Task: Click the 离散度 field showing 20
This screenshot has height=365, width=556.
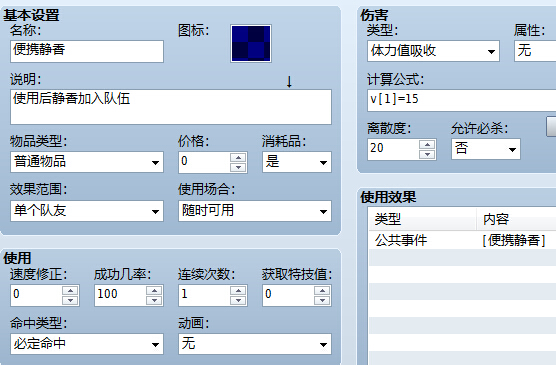Action: coord(393,149)
